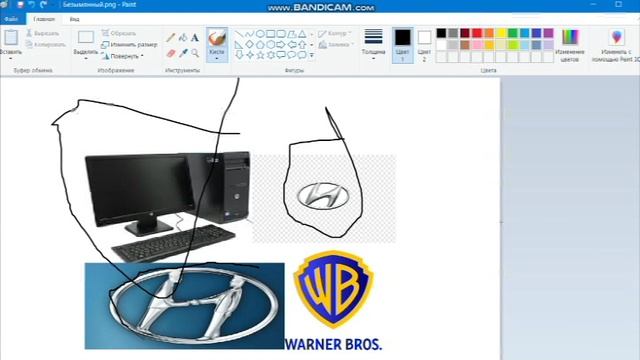Choose the diamond shape
Image resolution: width=640 pixels, height=360 pixels.
coord(249,44)
